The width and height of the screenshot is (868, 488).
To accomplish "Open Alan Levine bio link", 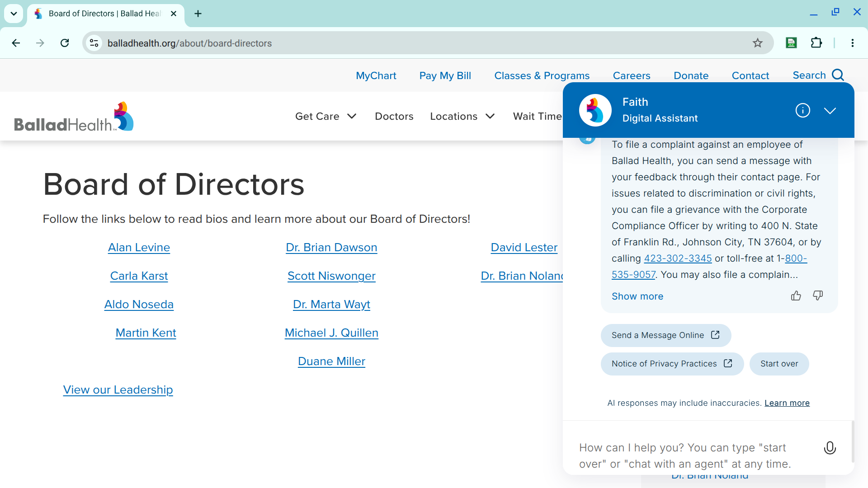I will 139,248.
